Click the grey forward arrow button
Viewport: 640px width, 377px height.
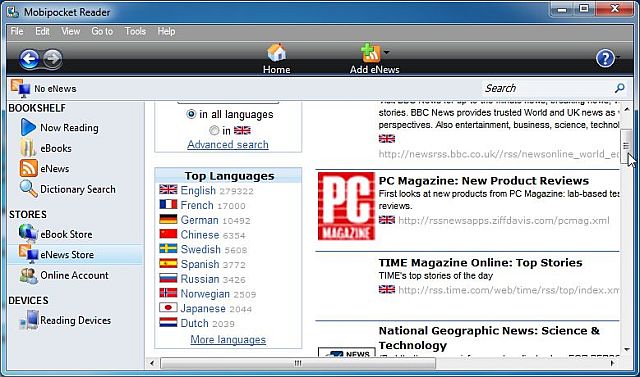coord(53,59)
